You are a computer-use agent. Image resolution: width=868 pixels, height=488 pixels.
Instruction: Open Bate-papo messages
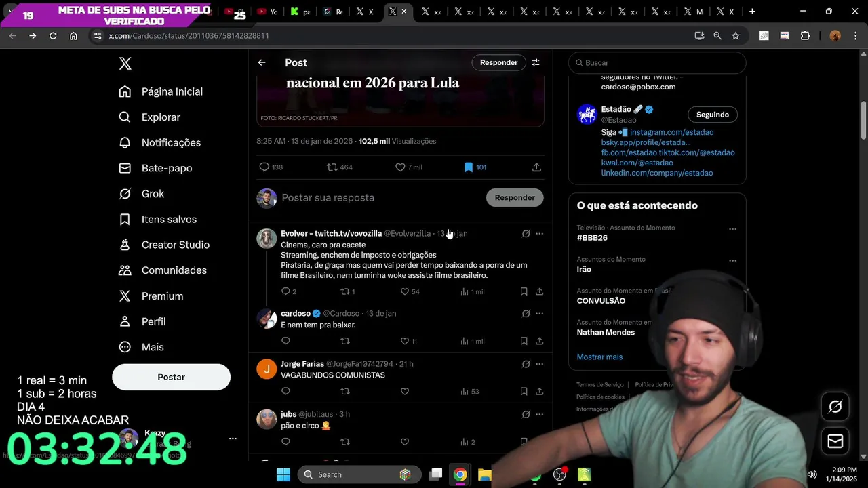155,168
